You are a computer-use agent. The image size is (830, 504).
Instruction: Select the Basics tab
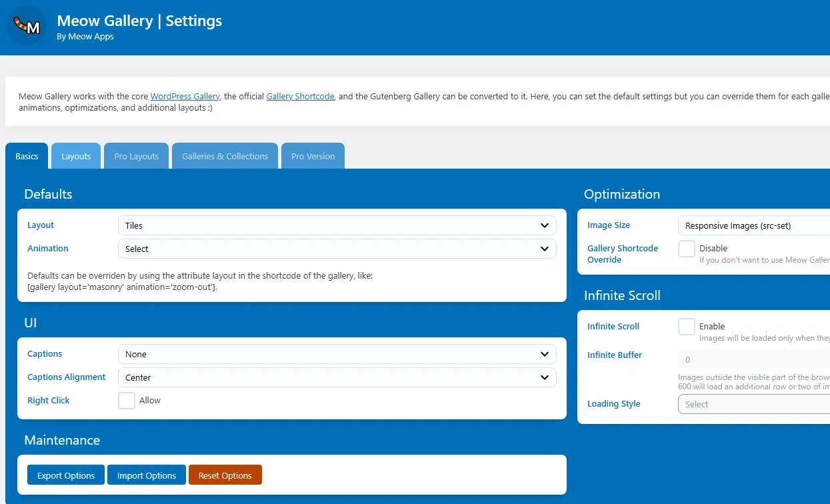click(x=27, y=156)
